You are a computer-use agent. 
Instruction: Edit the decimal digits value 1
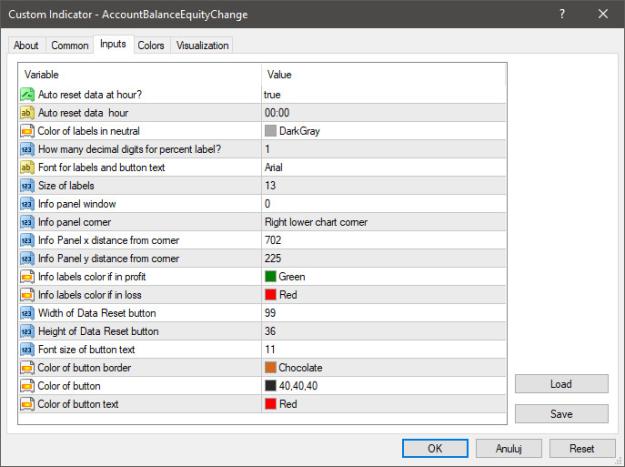point(384,149)
